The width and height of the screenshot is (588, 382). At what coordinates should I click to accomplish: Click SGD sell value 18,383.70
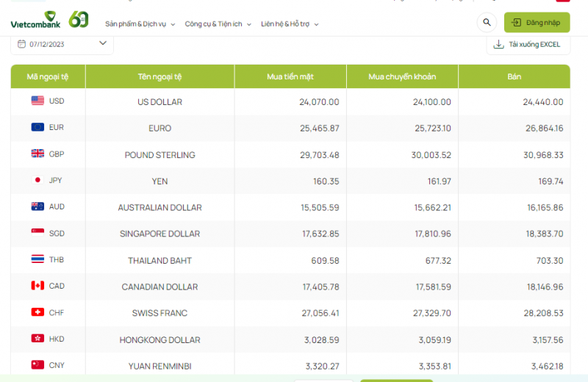545,234
